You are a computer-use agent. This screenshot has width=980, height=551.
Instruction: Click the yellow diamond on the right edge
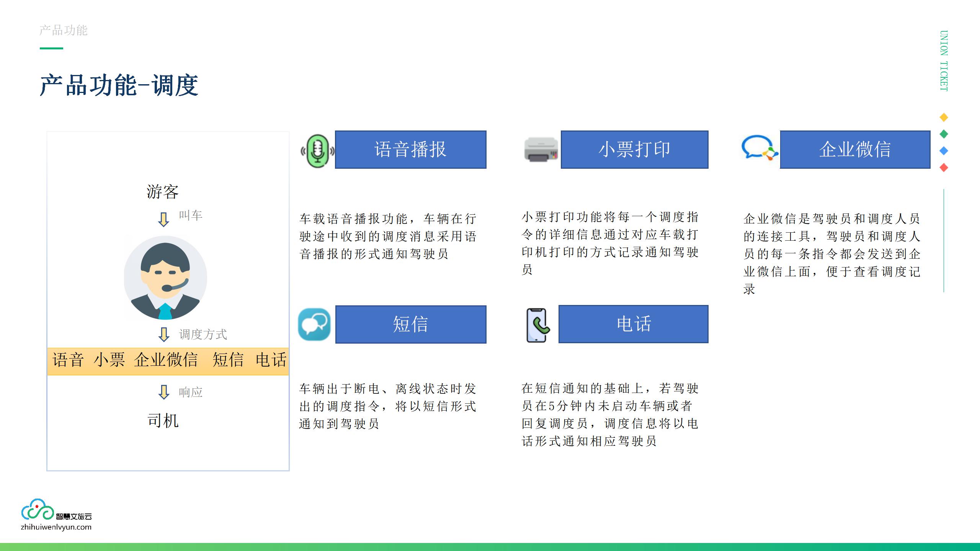click(x=944, y=117)
